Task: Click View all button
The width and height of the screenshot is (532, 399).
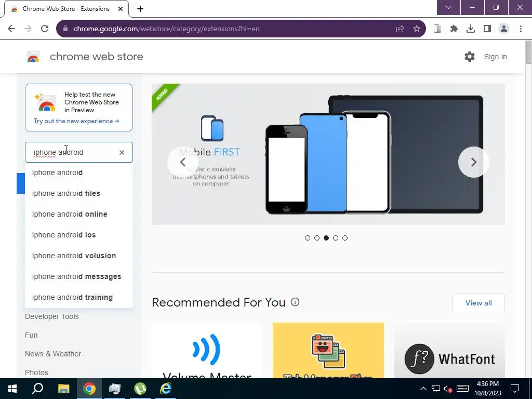Action: pos(478,303)
